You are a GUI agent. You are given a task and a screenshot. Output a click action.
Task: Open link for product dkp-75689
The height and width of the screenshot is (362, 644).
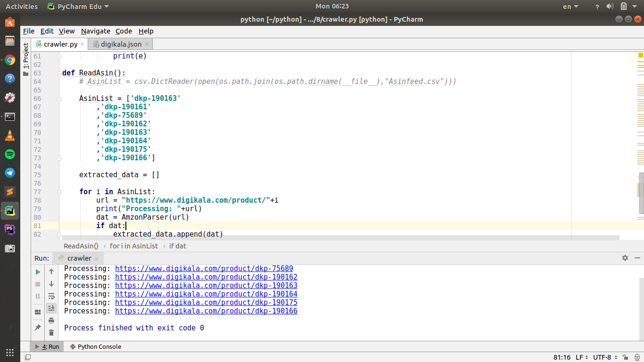coord(204,269)
